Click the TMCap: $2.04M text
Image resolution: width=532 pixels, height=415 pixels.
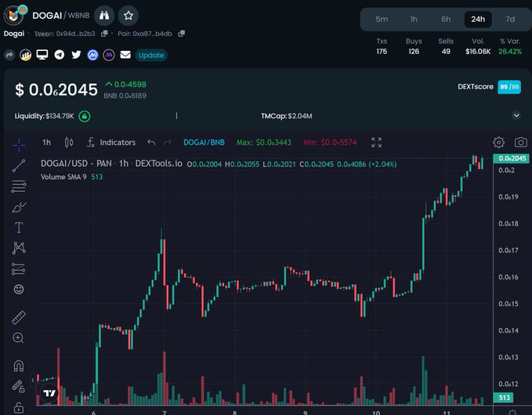286,116
